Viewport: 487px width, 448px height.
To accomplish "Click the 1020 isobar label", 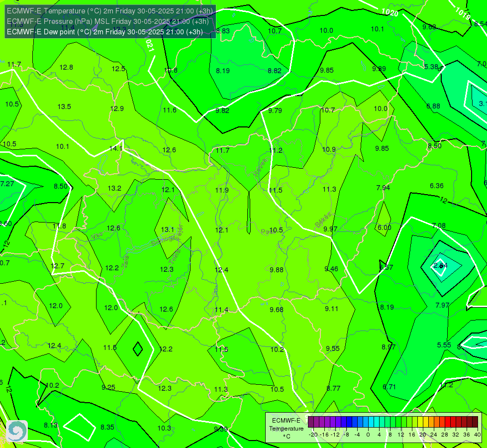I will 390,12.
